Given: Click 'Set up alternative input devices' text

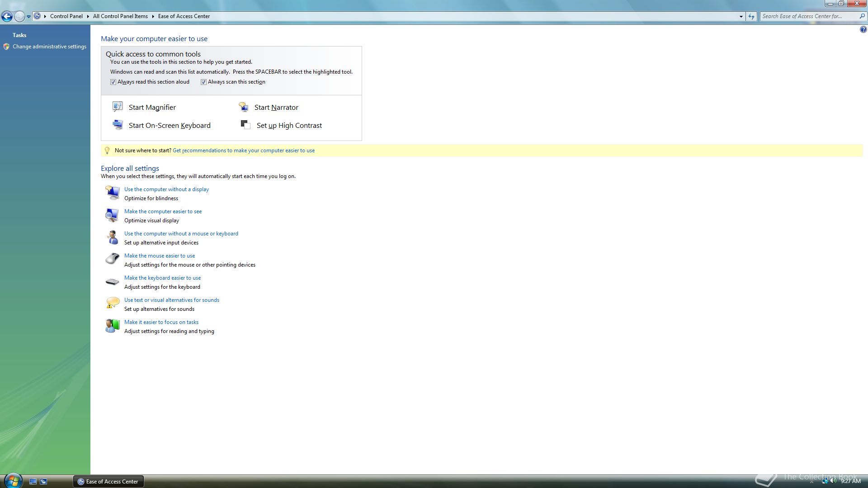Looking at the screenshot, I should coord(161,243).
